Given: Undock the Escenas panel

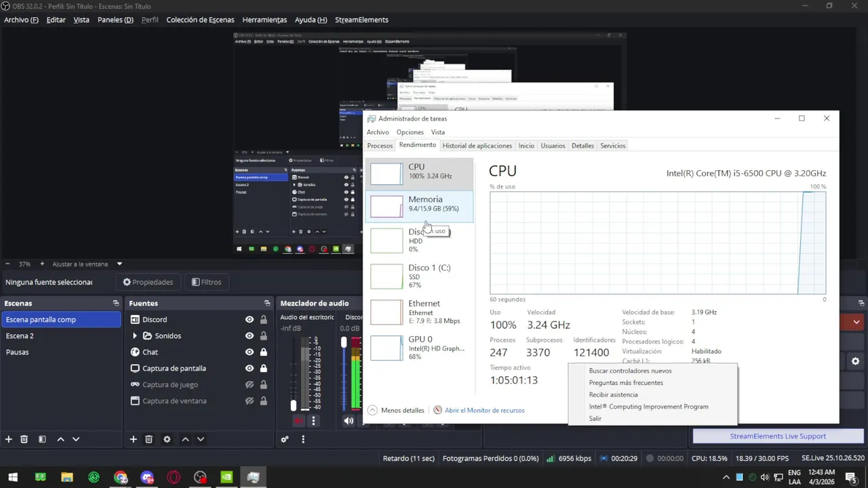Looking at the screenshot, I should tap(116, 303).
